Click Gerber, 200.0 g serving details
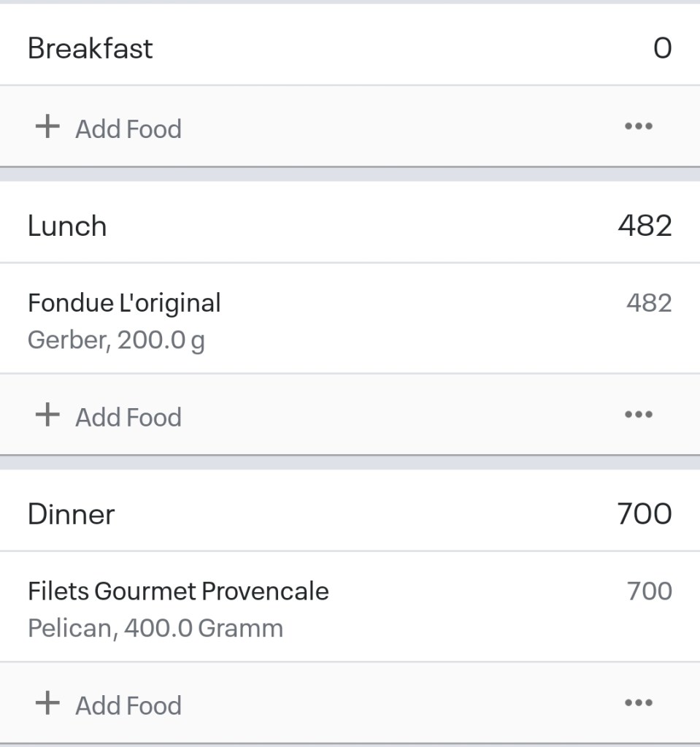Screen dimensions: 700x747 tap(116, 341)
